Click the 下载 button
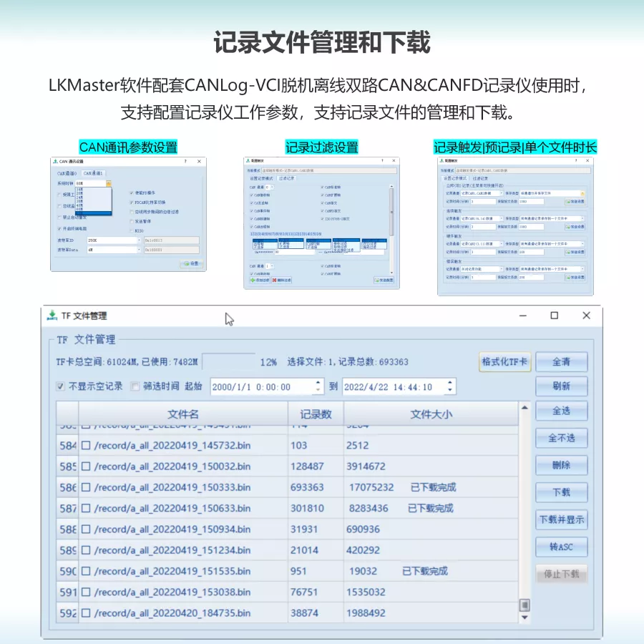This screenshot has width=644, height=644. pos(562,492)
